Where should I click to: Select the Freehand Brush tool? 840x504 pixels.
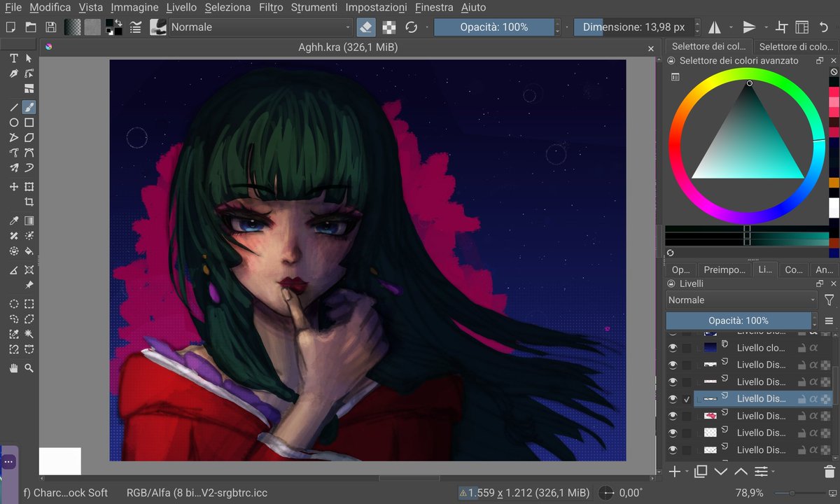(29, 107)
